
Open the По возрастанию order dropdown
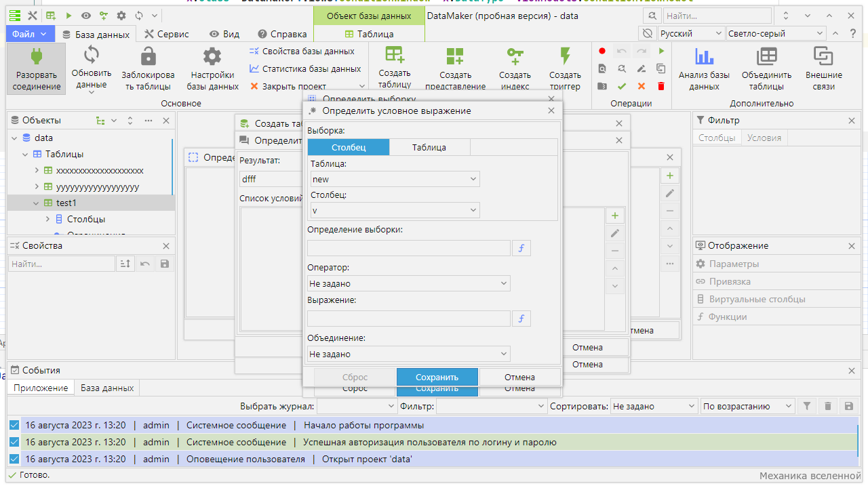click(748, 406)
